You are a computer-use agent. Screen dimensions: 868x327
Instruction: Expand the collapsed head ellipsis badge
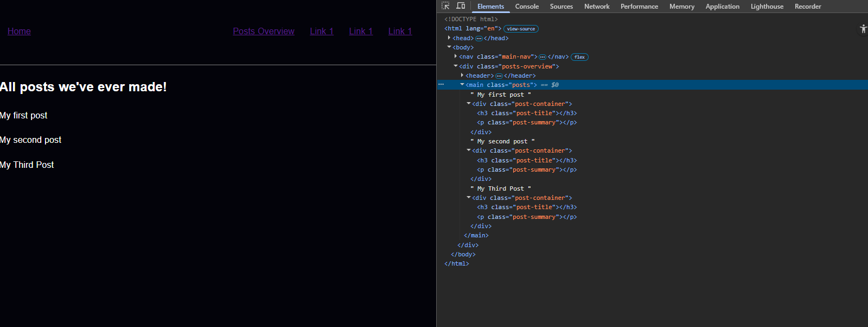click(479, 39)
